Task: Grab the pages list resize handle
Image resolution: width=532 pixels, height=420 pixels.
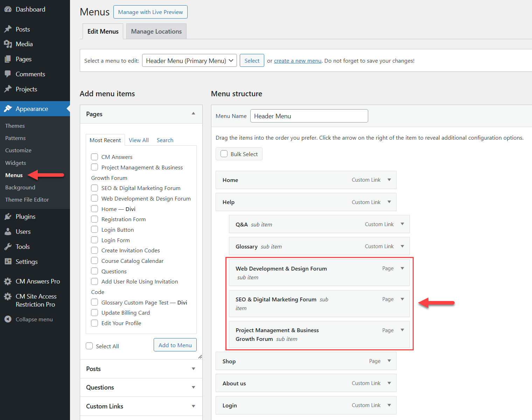Action: point(200,357)
